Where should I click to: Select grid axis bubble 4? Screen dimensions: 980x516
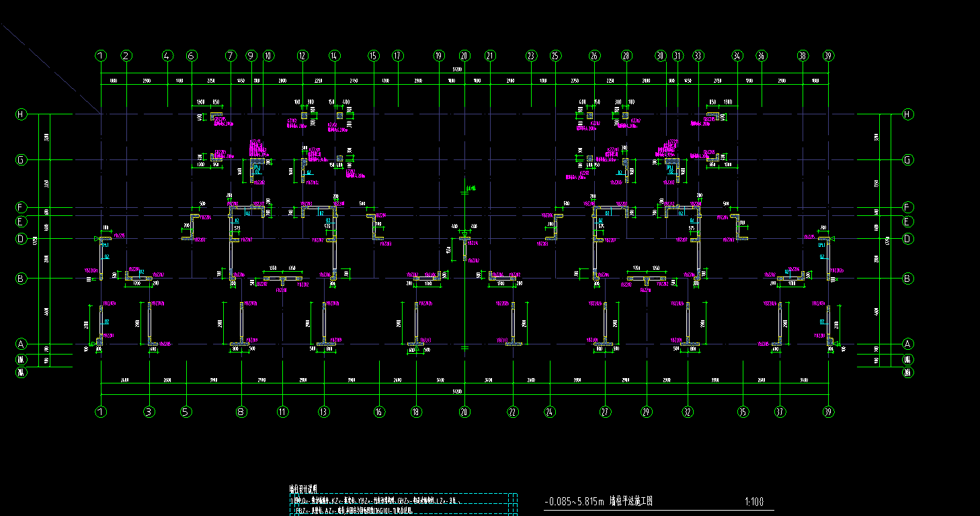[x=167, y=56]
